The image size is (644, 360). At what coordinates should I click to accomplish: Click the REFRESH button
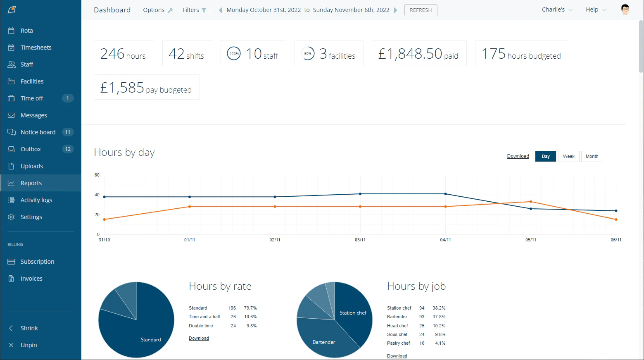click(x=421, y=10)
